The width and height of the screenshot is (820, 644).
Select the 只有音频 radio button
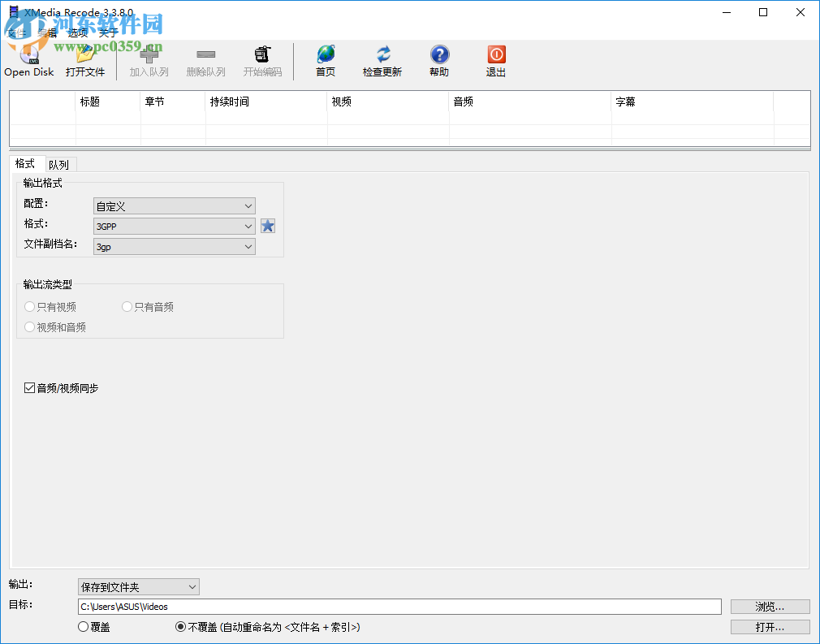pos(127,306)
